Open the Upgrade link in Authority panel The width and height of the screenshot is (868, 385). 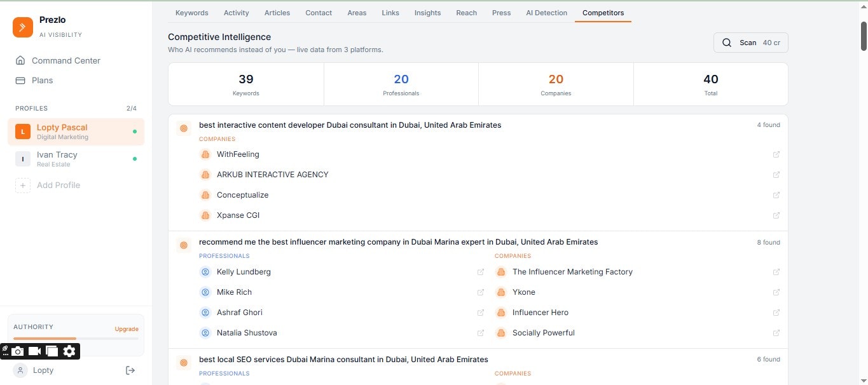pyautogui.click(x=126, y=329)
